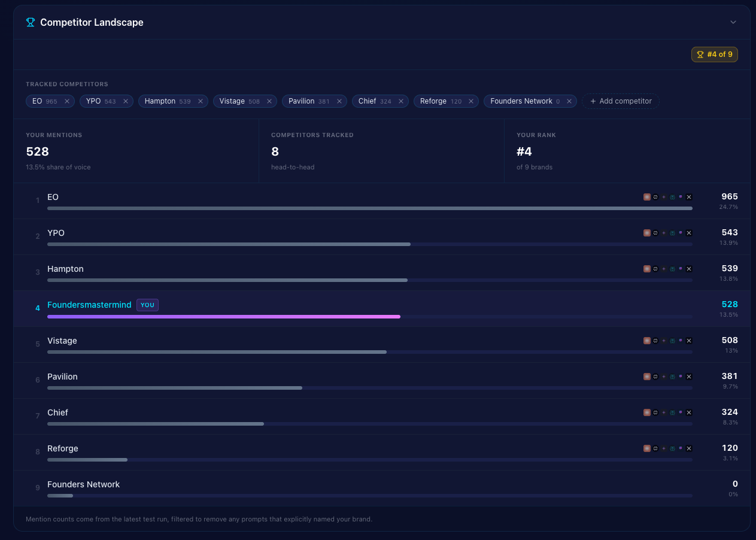756x540 pixels.
Task: Click the Pavilion name in ranking list
Action: (62, 377)
